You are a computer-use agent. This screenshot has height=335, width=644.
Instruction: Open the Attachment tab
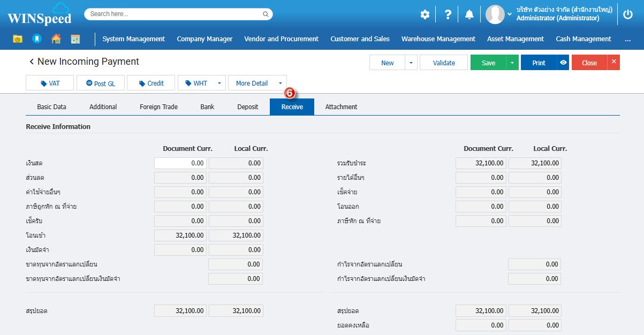(x=341, y=107)
